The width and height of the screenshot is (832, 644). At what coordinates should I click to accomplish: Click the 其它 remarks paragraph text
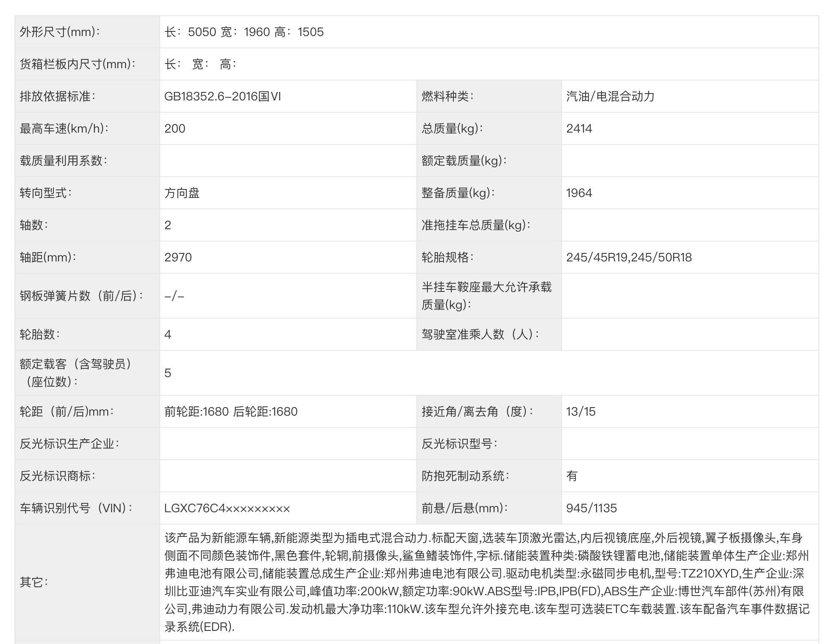pos(487,582)
